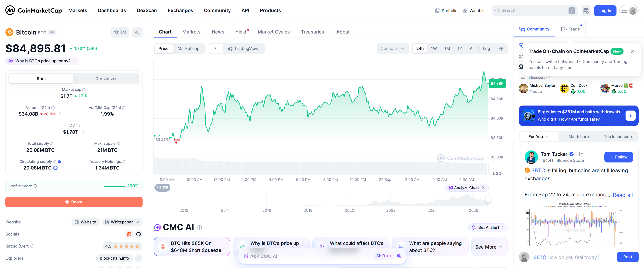Select the 1Y time range

(x=460, y=48)
